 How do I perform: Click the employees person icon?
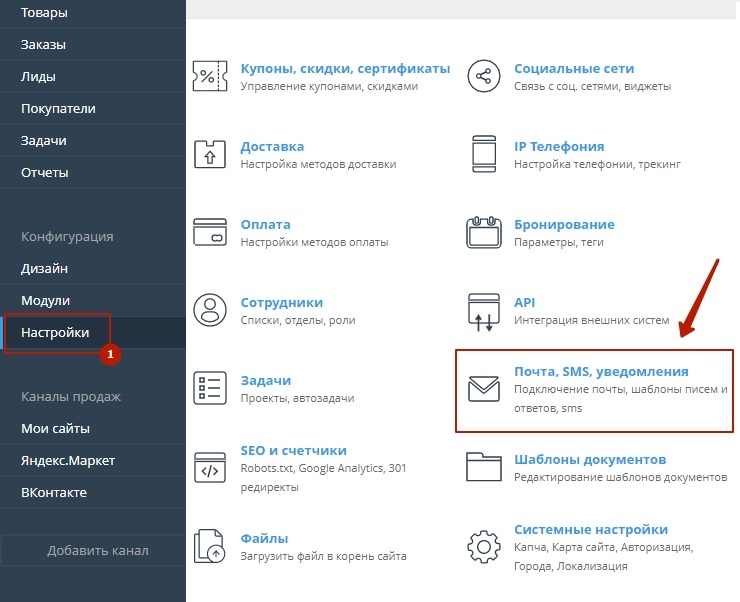pos(211,310)
